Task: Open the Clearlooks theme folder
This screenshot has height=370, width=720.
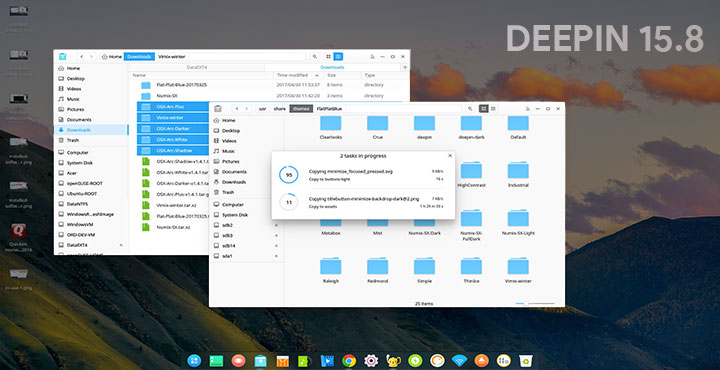Action: (x=331, y=127)
